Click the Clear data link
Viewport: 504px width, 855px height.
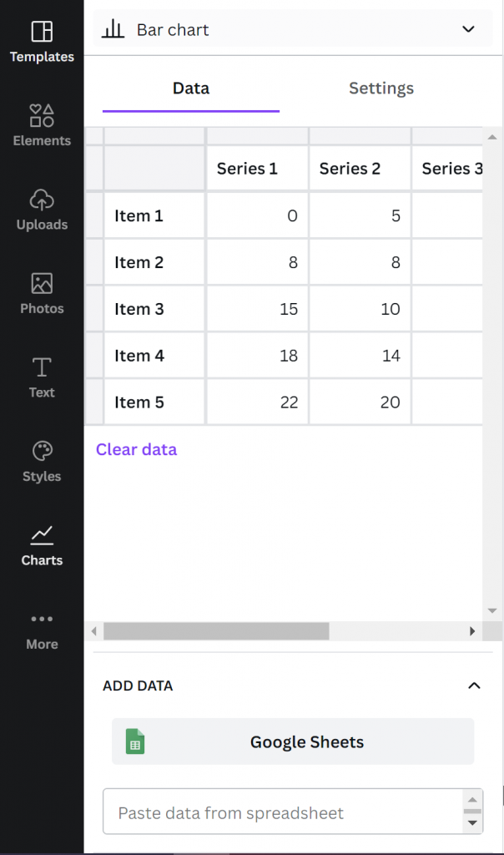click(136, 449)
